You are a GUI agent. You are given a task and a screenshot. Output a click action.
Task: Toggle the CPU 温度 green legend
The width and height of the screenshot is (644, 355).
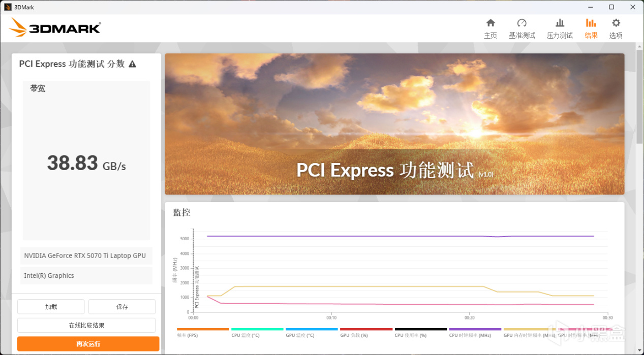coord(257,332)
